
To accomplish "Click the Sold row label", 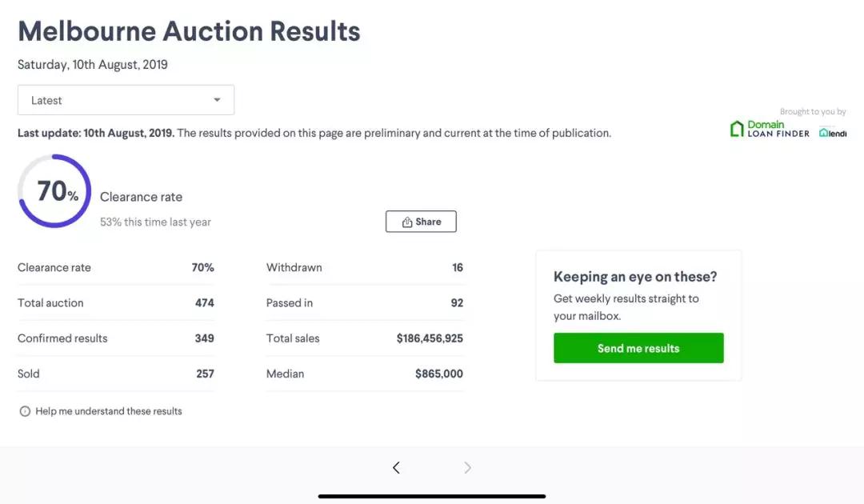I will click(x=29, y=374).
